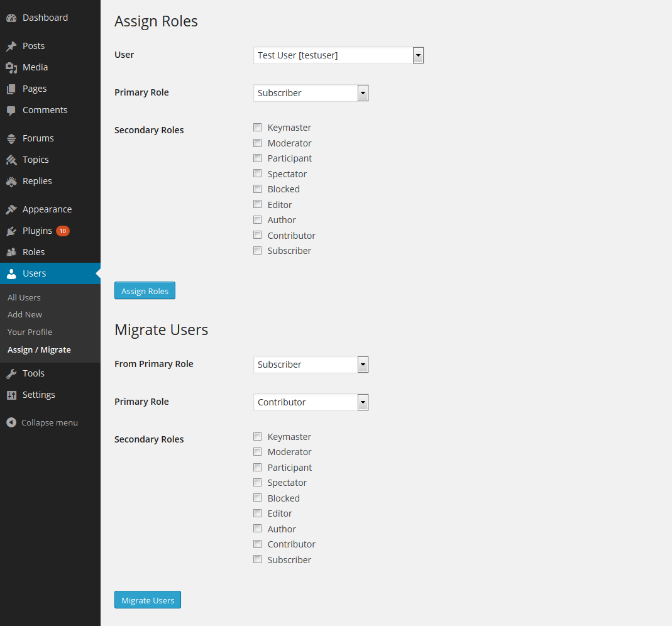The height and width of the screenshot is (626, 672).
Task: Open All Users submenu item
Action: 24,298
